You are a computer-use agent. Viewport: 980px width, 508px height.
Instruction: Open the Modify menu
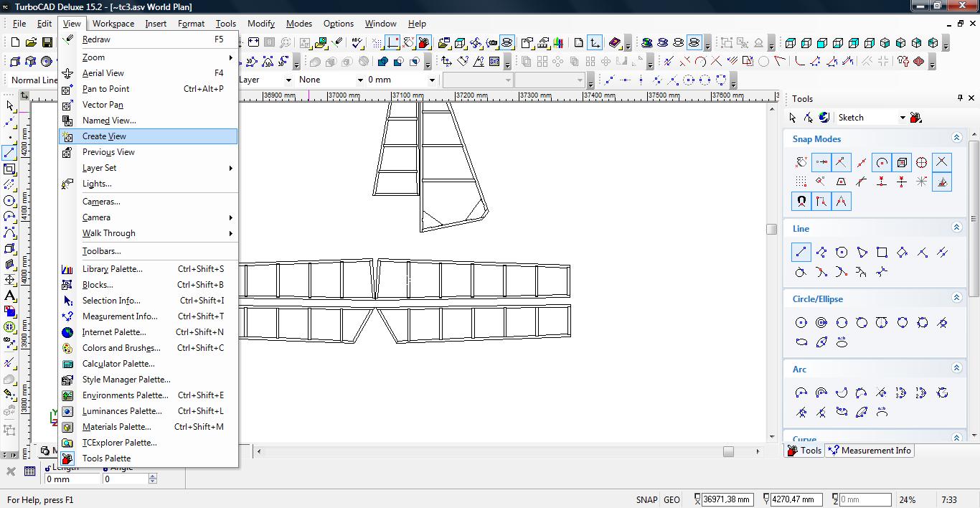point(260,23)
